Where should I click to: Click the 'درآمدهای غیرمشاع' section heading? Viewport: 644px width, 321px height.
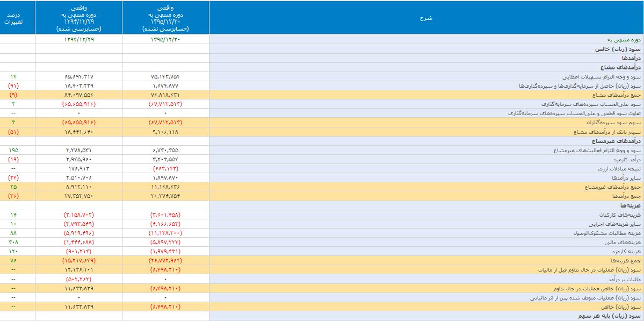pyautogui.click(x=620, y=141)
